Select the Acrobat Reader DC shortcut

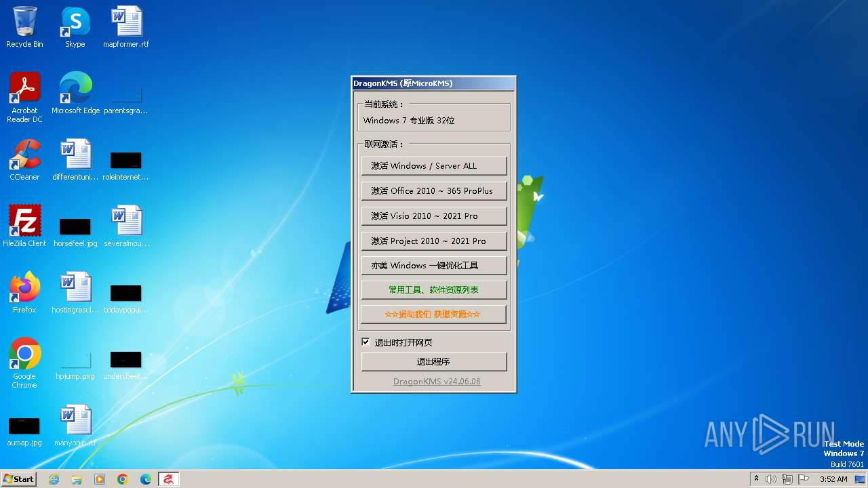(x=24, y=98)
